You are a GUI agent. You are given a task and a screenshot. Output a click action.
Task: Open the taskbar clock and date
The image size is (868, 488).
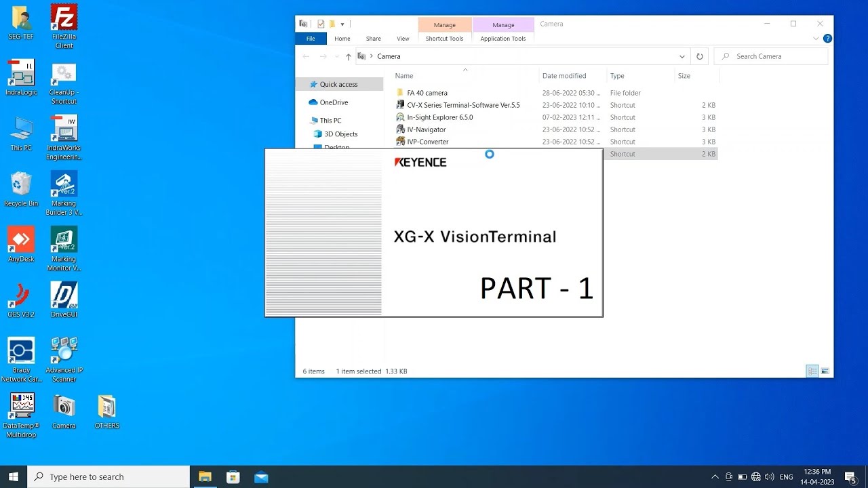pyautogui.click(x=817, y=477)
